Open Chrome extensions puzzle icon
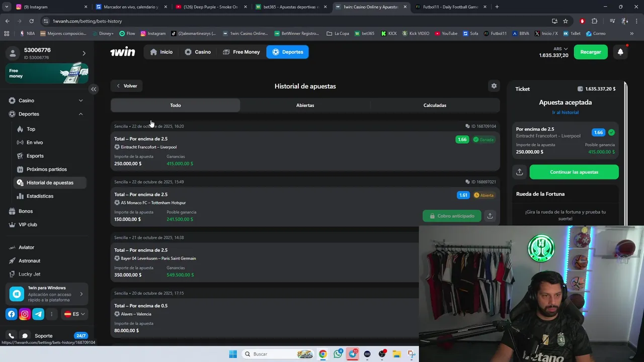This screenshot has width=644, height=362. coord(594,21)
